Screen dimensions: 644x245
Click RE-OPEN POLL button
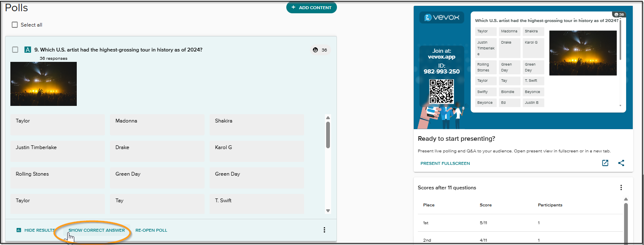[x=151, y=230]
